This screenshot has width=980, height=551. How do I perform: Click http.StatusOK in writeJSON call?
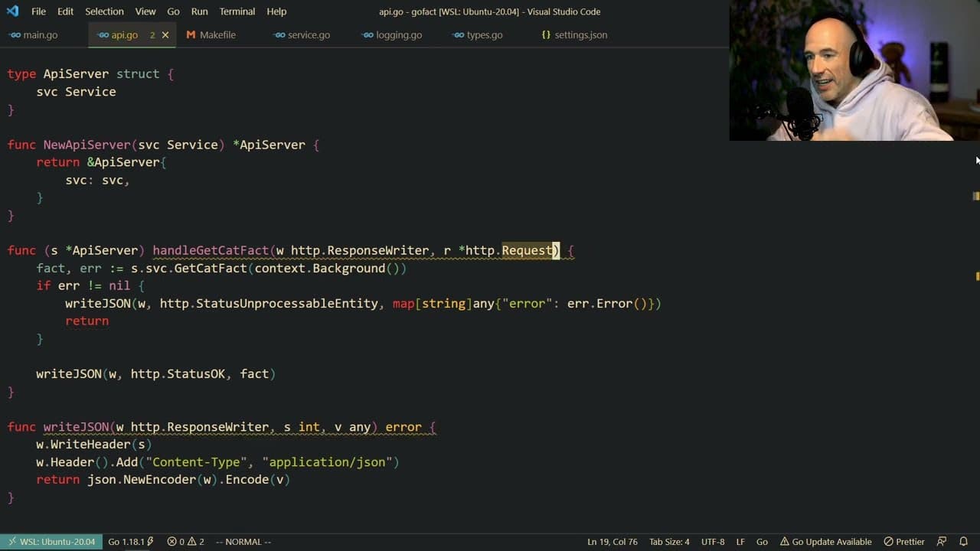tap(178, 373)
